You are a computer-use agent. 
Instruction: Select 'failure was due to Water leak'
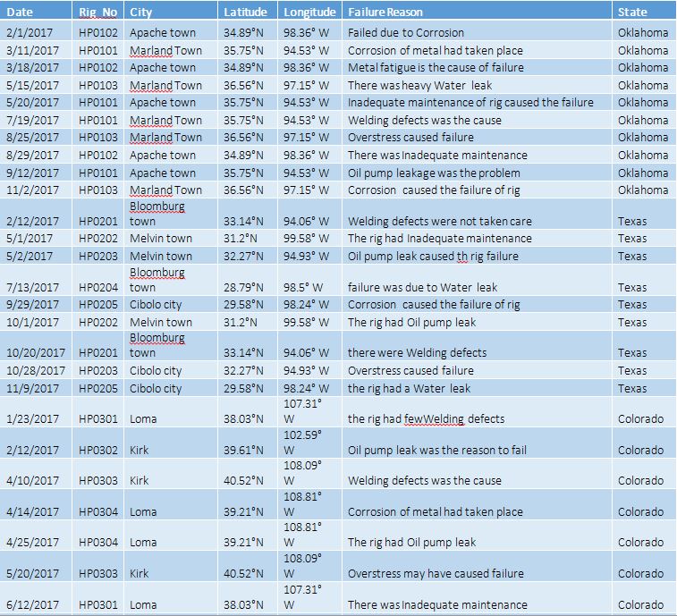click(x=477, y=280)
